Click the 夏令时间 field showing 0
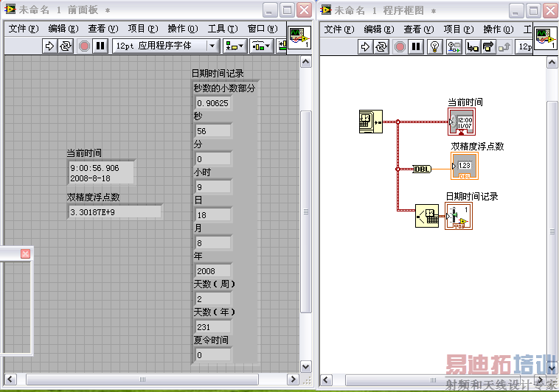559x392 pixels. pos(213,355)
